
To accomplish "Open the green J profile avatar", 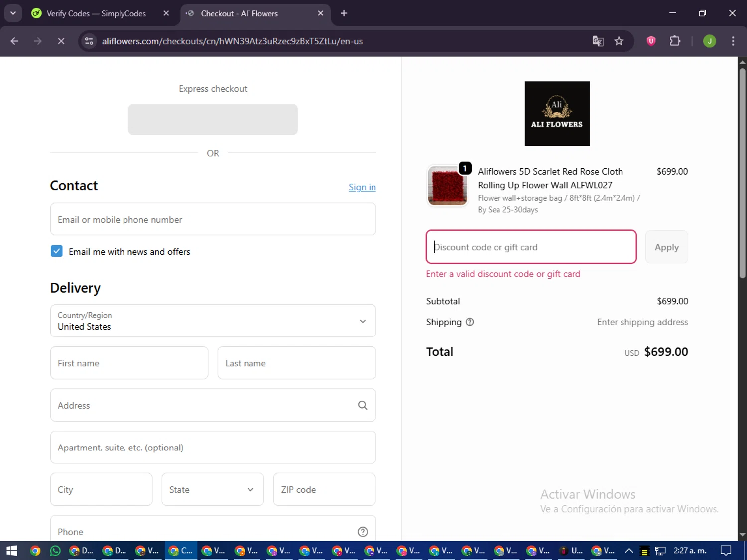I will [x=709, y=41].
